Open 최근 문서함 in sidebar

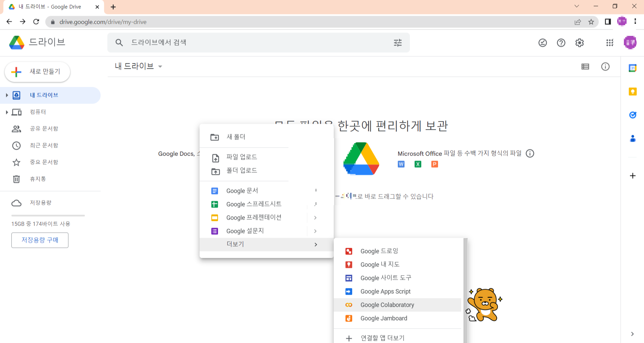[50, 146]
